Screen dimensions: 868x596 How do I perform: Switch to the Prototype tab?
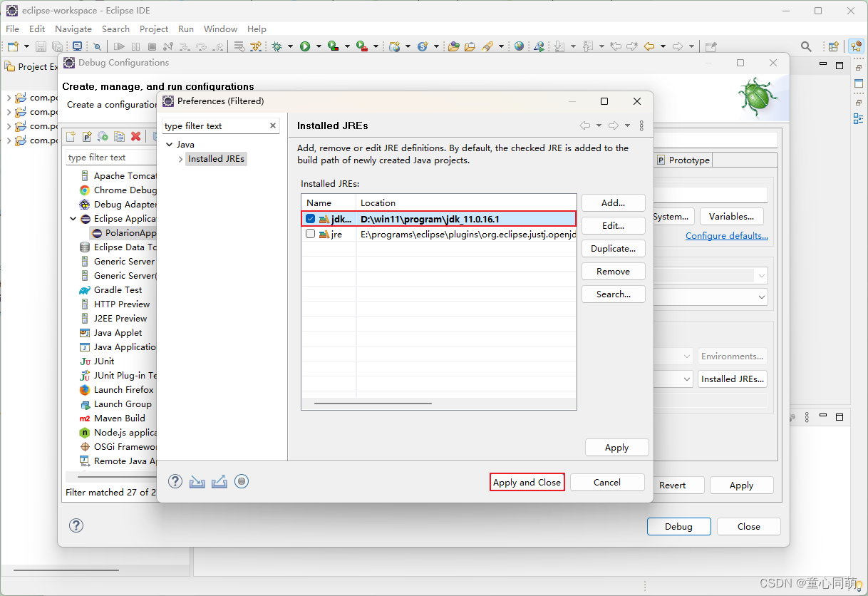coord(683,160)
